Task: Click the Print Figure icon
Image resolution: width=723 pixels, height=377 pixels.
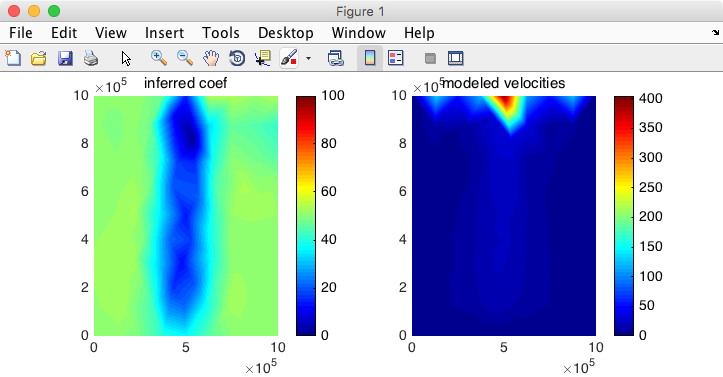Action: click(x=91, y=58)
